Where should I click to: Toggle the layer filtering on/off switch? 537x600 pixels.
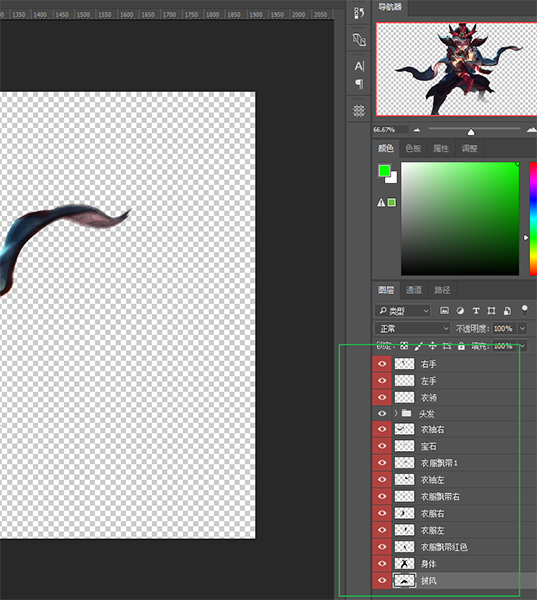(525, 310)
